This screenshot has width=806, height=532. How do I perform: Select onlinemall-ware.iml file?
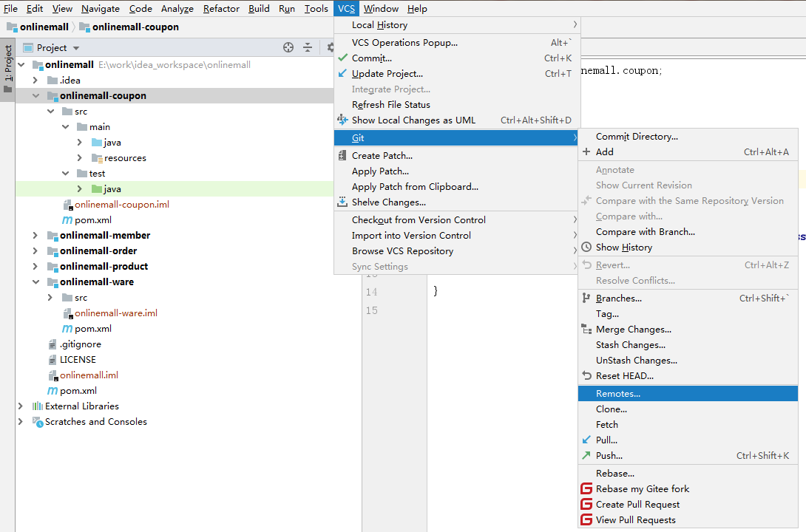(116, 313)
